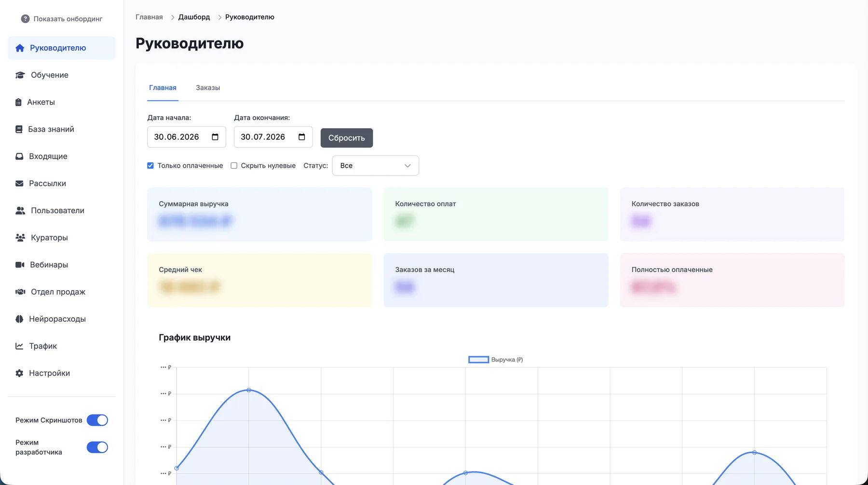
Task: Click the highest peak point on revenue chart
Action: pos(249,390)
